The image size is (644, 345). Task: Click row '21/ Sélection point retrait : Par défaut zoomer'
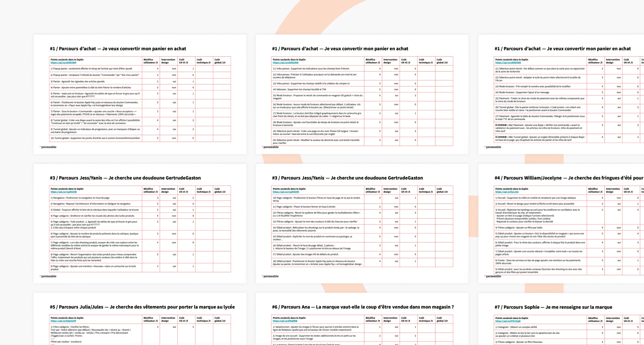(x=569, y=70)
